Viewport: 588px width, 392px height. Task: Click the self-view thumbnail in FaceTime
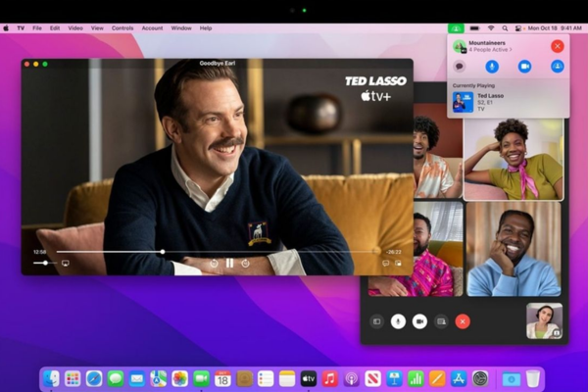(x=544, y=321)
